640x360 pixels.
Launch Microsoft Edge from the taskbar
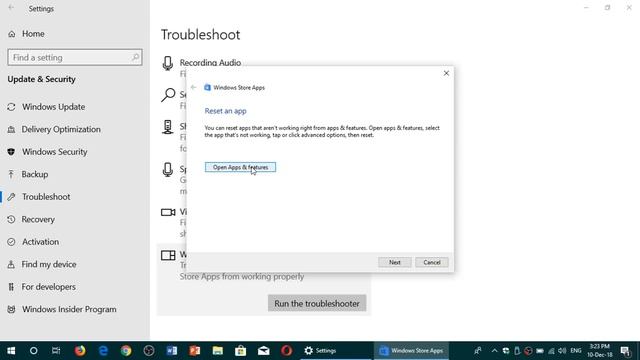103,351
